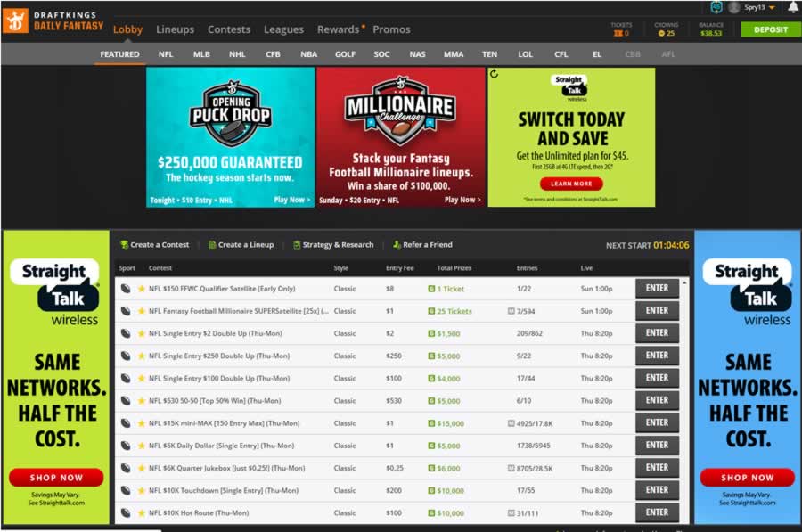Viewport: 802px width, 532px height.
Task: Click LEARN MORE on Straight Talk ad
Action: [x=571, y=184]
